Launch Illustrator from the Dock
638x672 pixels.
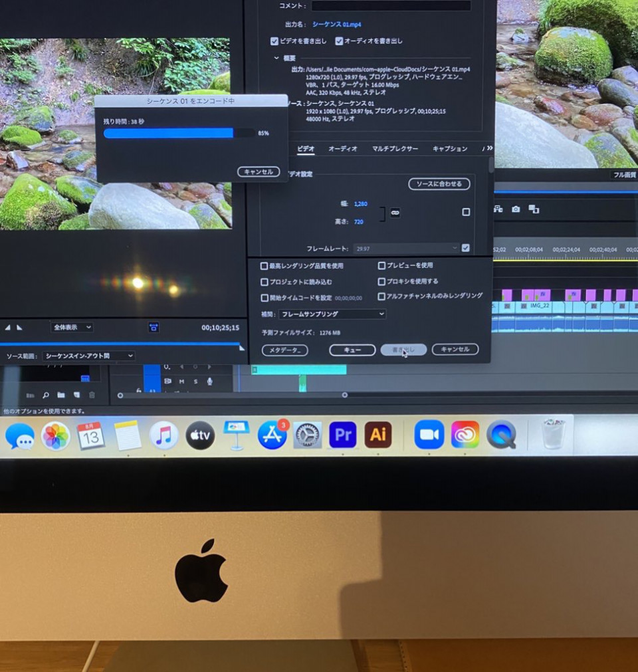coord(378,435)
